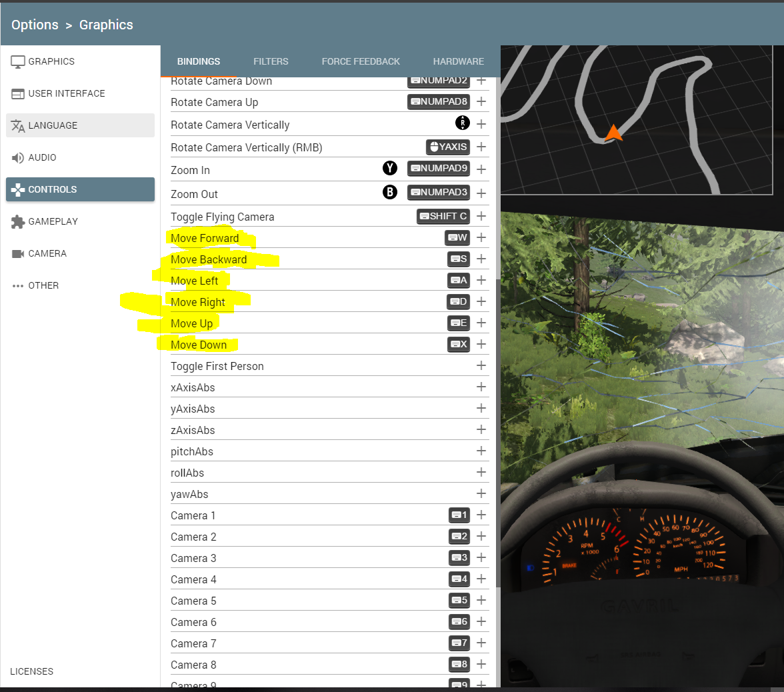
Task: Click the Licenses link
Action: 31,671
